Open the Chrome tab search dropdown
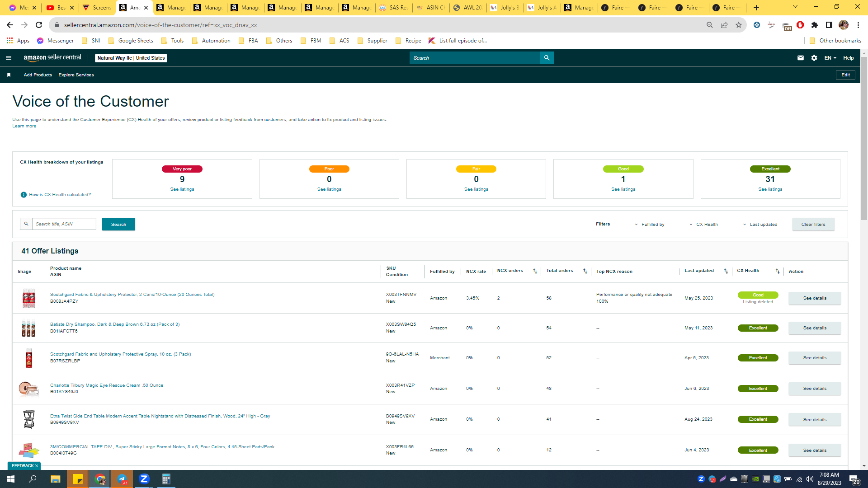Screen dimensions: 868x488 [x=795, y=7]
